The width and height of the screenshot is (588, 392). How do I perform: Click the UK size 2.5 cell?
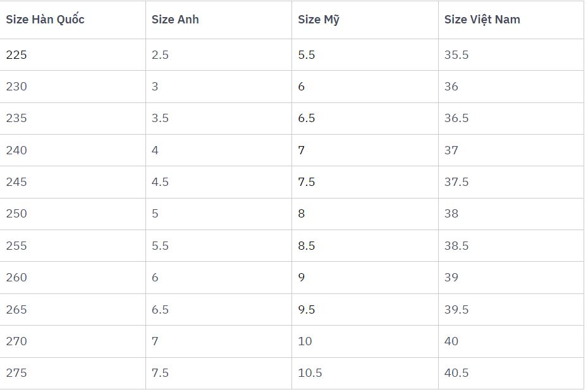(x=160, y=55)
